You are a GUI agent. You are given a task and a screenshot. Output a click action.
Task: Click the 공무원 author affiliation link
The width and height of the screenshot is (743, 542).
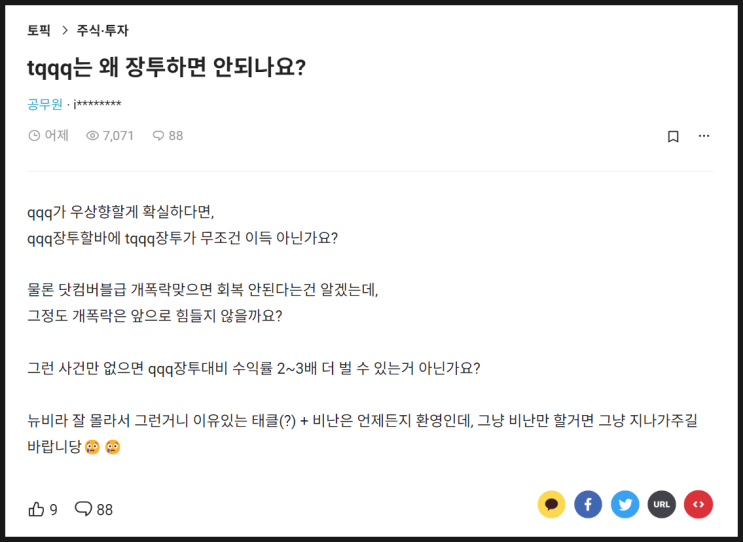pyautogui.click(x=45, y=104)
